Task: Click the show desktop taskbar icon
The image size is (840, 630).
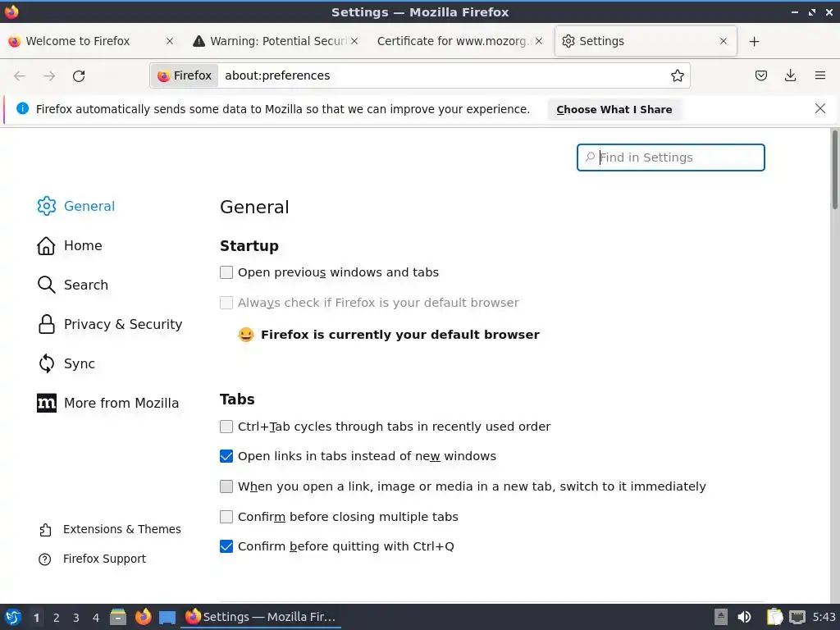Action: click(167, 617)
